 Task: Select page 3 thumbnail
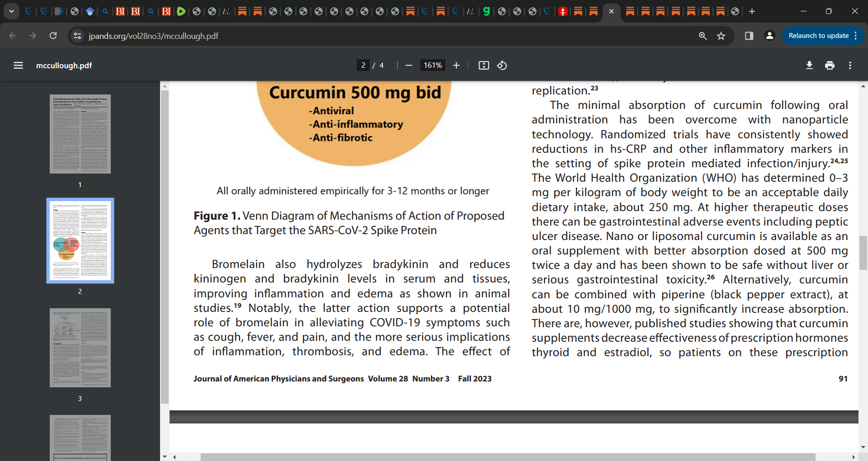pyautogui.click(x=80, y=348)
